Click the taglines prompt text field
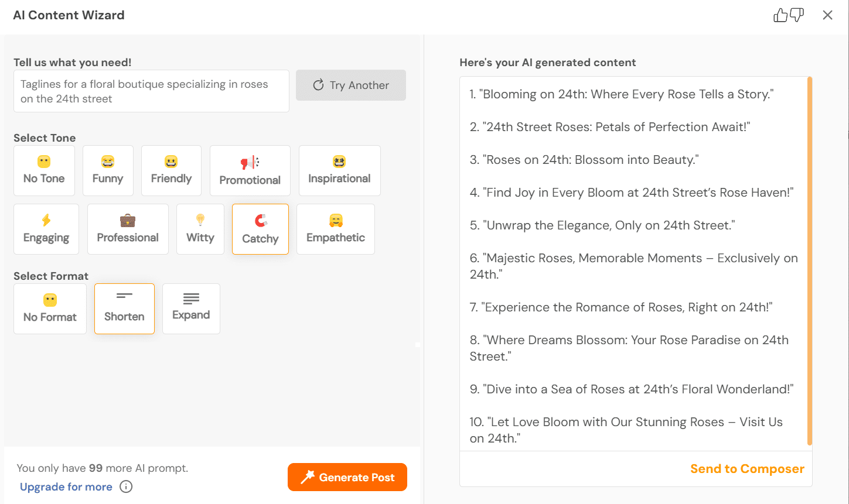 click(151, 91)
